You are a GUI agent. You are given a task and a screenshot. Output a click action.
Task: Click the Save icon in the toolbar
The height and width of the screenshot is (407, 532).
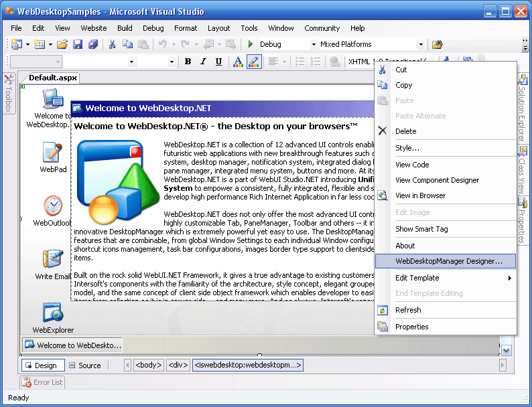click(x=78, y=44)
